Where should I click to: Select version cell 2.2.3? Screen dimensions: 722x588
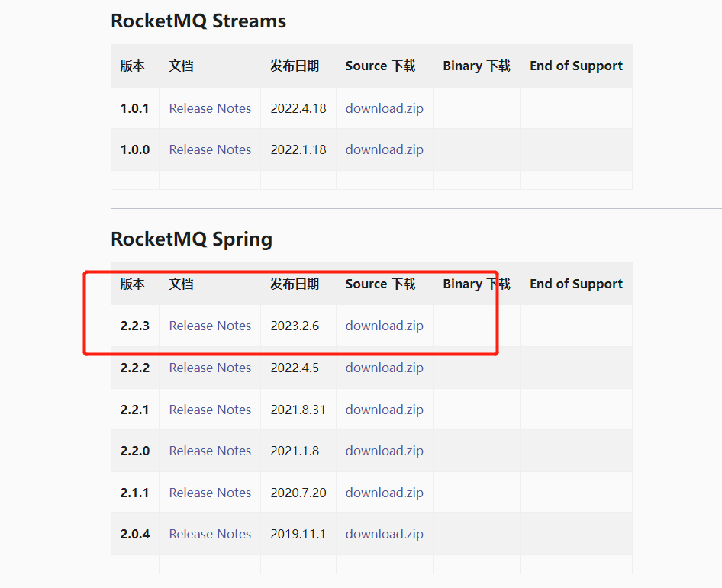[x=135, y=326]
